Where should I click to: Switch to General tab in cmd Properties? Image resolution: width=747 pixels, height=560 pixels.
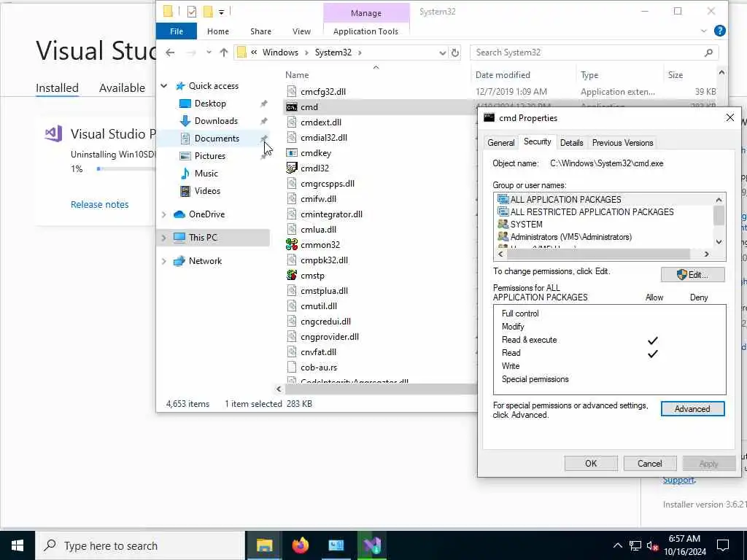pos(500,143)
